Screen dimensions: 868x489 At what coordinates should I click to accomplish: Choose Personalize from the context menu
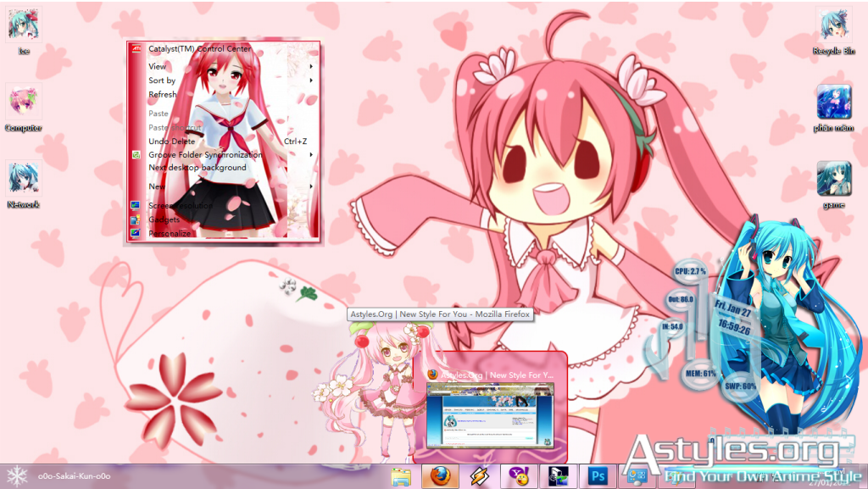point(170,233)
